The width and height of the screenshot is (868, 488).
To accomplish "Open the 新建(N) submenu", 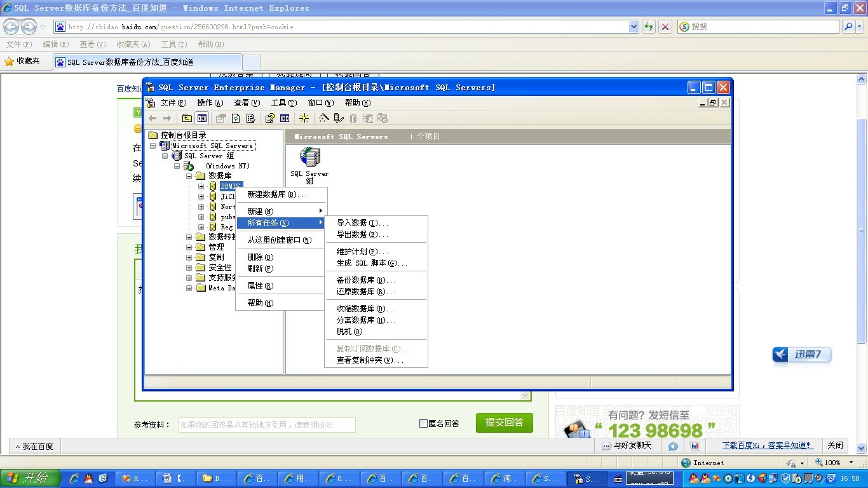I will (x=280, y=211).
